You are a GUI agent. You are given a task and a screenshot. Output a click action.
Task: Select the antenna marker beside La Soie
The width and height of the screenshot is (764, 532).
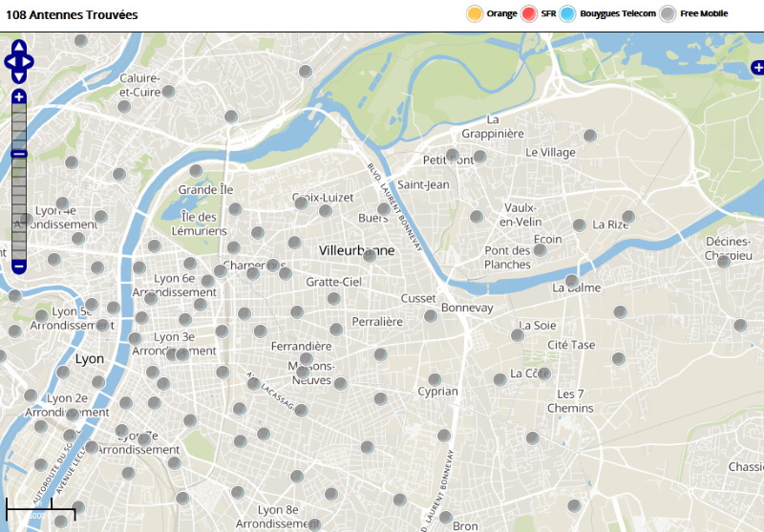click(518, 334)
